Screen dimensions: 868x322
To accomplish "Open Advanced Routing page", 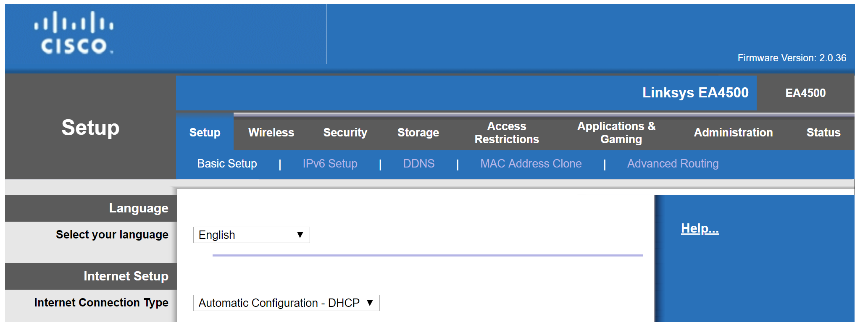I will [x=673, y=164].
